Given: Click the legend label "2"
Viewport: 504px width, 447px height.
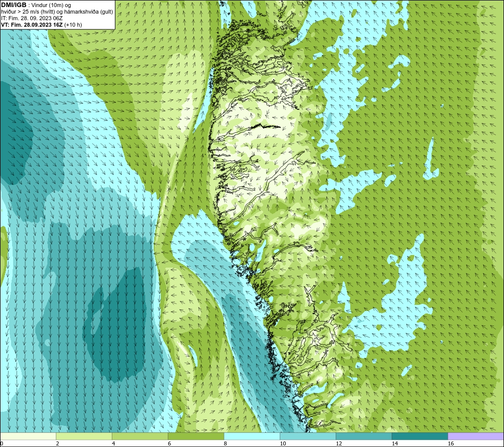Looking at the screenshot, I should click(x=57, y=443).
